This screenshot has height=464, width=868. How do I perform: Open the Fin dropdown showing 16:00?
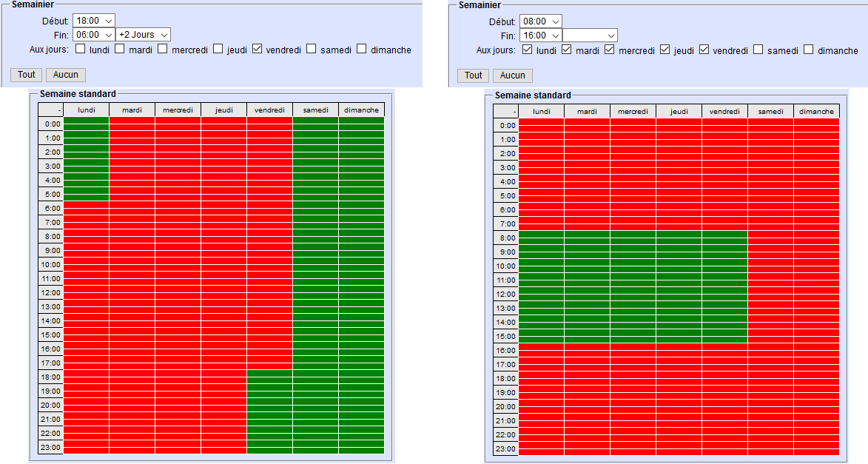point(541,36)
